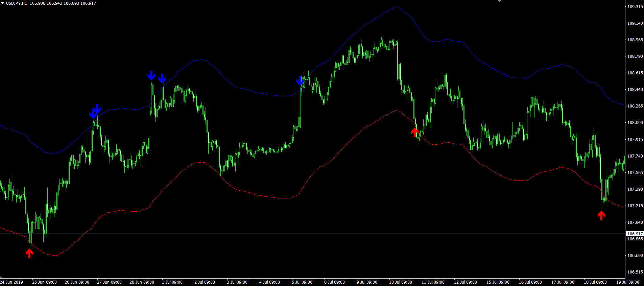Viewport: 644px width, 286px height.
Task: Select the 107.040 price level on the scale
Action: pyautogui.click(x=635, y=222)
